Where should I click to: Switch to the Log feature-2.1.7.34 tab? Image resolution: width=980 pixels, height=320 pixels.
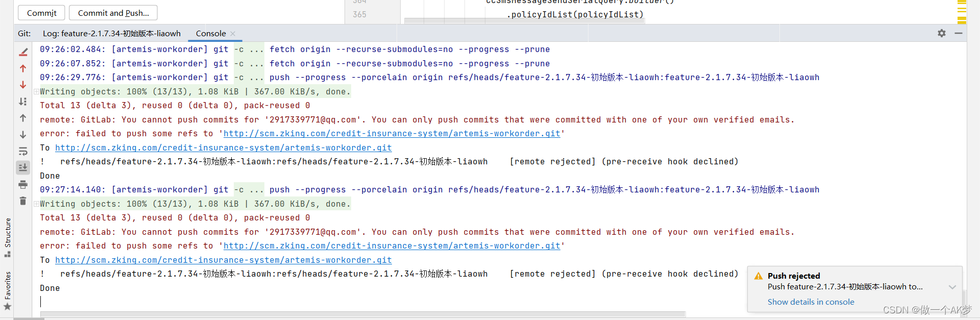111,33
